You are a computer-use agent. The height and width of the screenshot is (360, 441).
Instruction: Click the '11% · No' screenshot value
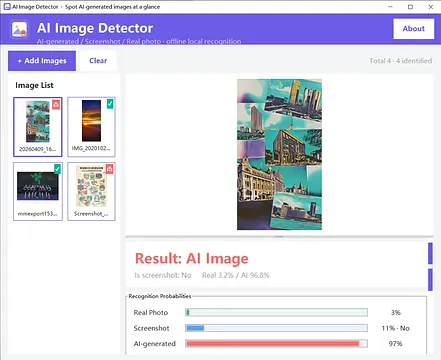coord(395,328)
